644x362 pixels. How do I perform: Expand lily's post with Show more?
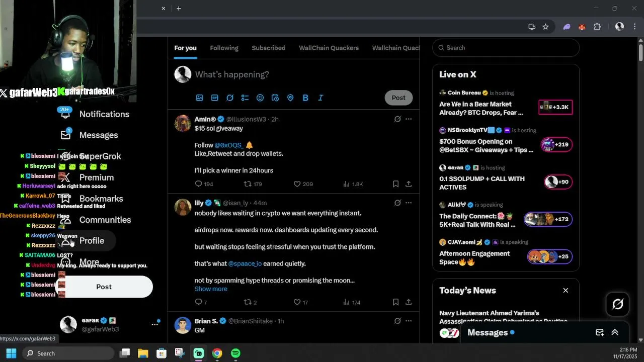(x=211, y=289)
